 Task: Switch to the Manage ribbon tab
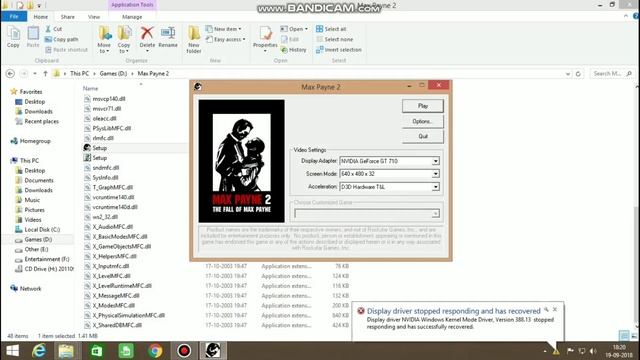click(x=132, y=17)
